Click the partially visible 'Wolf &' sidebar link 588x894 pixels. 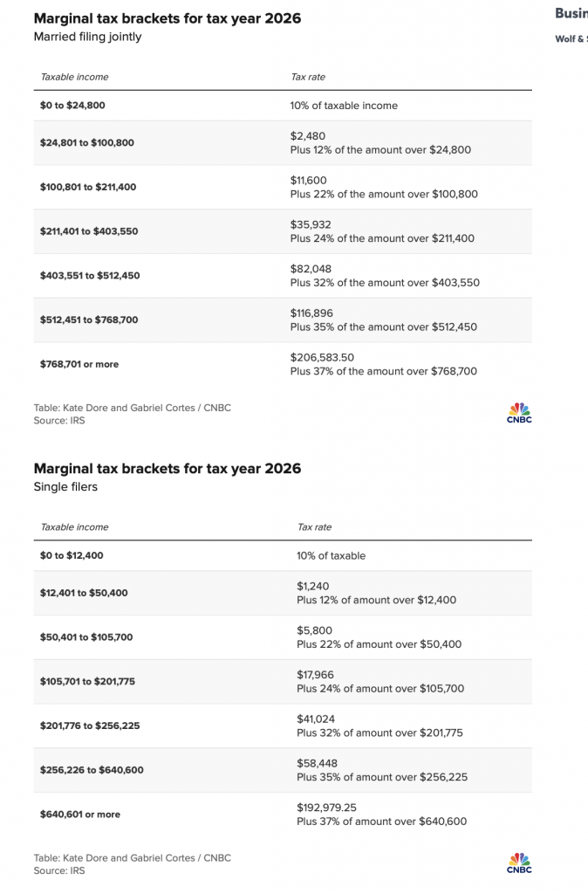(x=571, y=38)
